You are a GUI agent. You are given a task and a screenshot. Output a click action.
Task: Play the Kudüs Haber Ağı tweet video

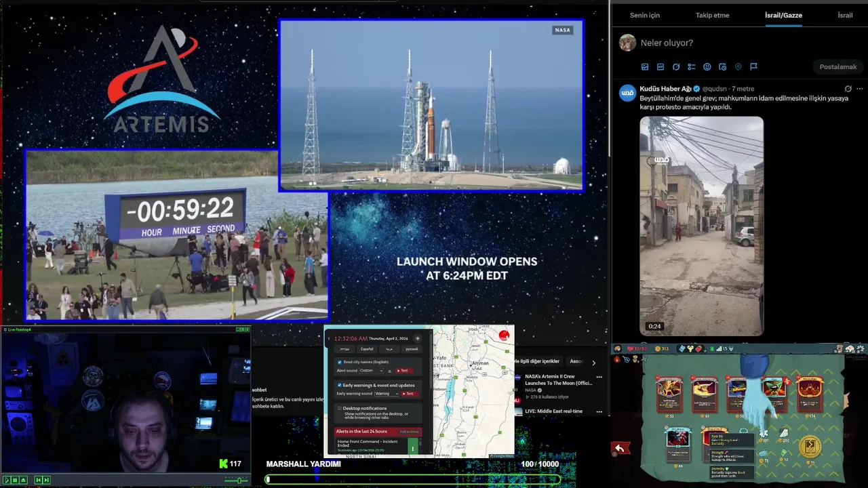(701, 226)
